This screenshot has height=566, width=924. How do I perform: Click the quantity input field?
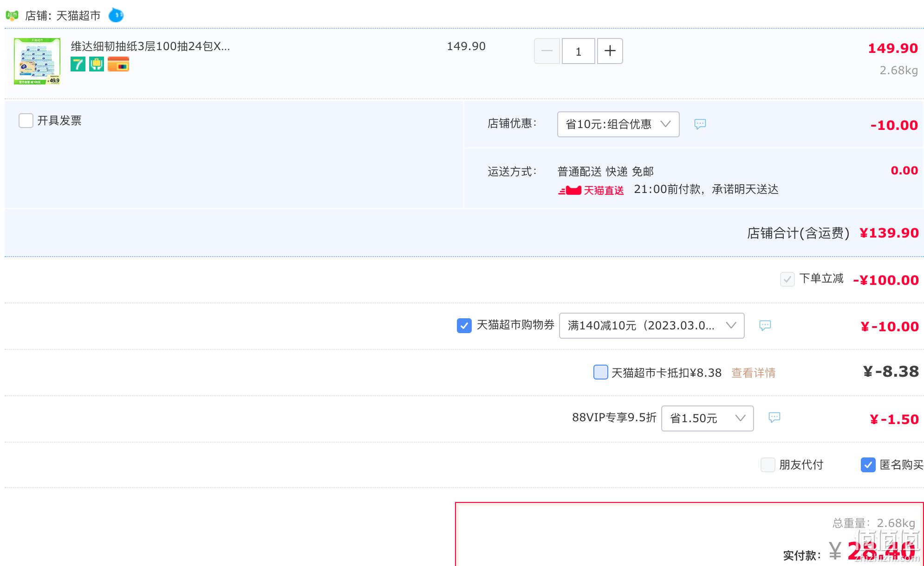tap(579, 51)
